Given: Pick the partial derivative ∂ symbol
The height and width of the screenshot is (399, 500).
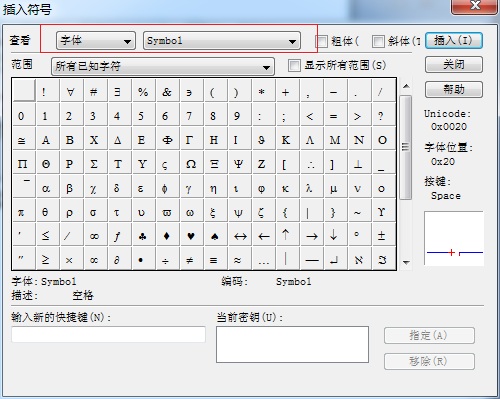Looking at the screenshot, I should [x=117, y=260].
